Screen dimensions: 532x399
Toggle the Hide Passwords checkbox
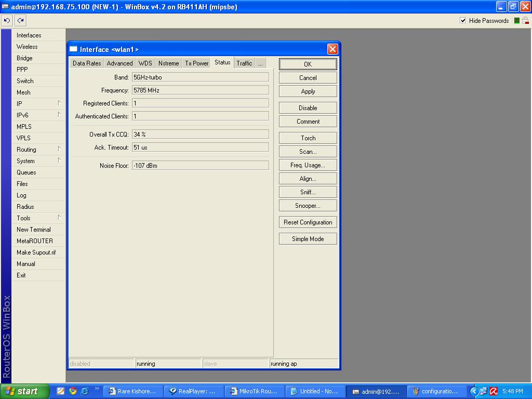(x=463, y=21)
